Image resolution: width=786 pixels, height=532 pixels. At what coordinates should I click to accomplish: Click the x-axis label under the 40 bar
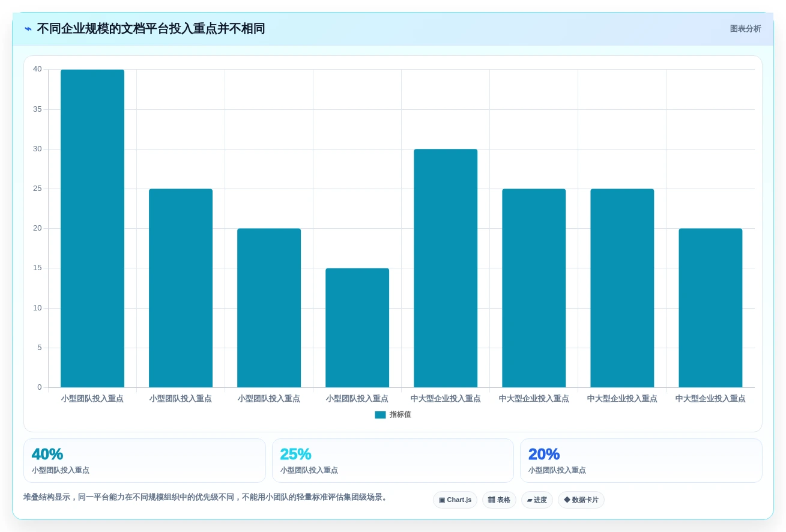92,399
